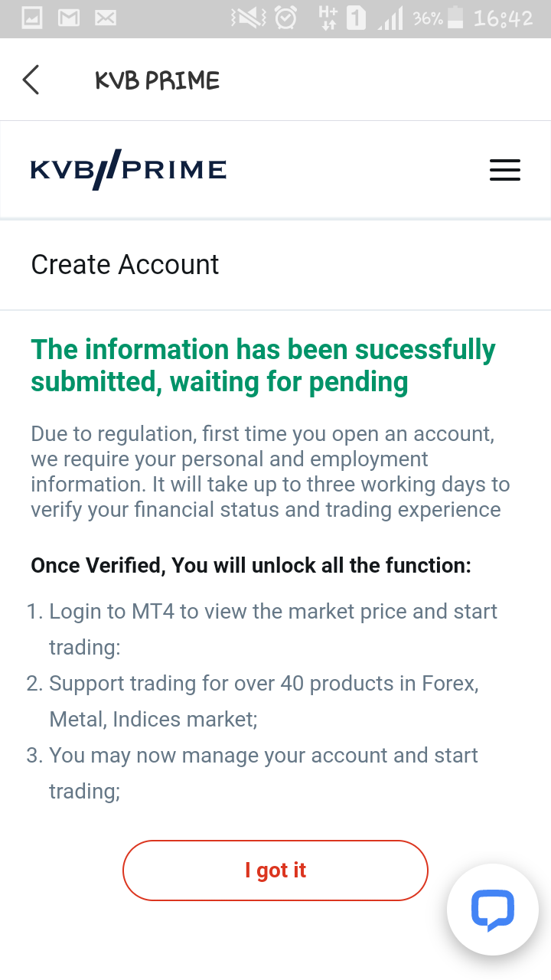Tap the green submitted confirmation message

(x=263, y=365)
